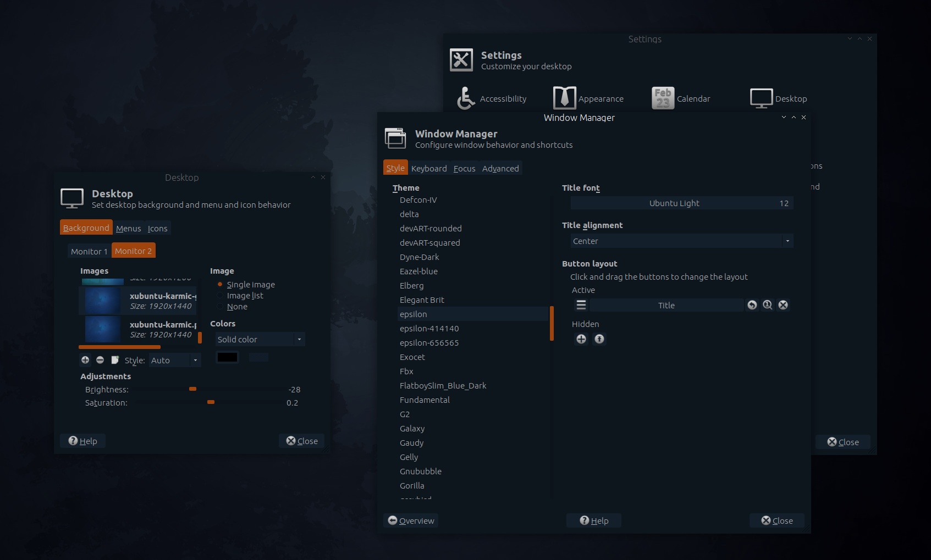Click the Window Manager header icon

click(x=395, y=138)
